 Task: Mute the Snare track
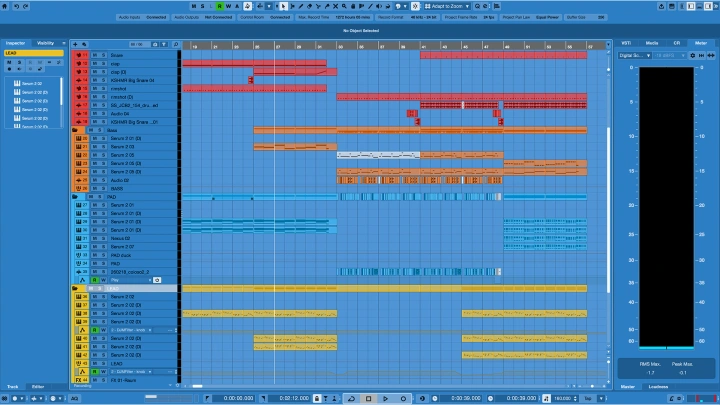pyautogui.click(x=94, y=55)
